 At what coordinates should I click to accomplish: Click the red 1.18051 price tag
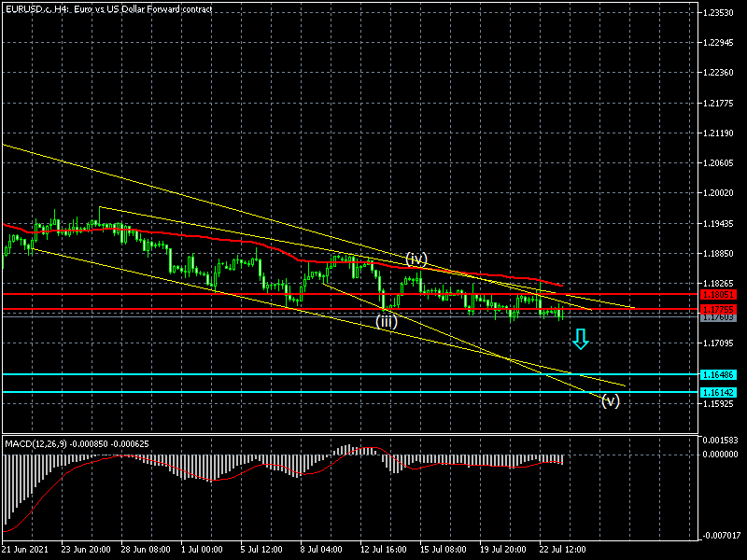coord(718,295)
